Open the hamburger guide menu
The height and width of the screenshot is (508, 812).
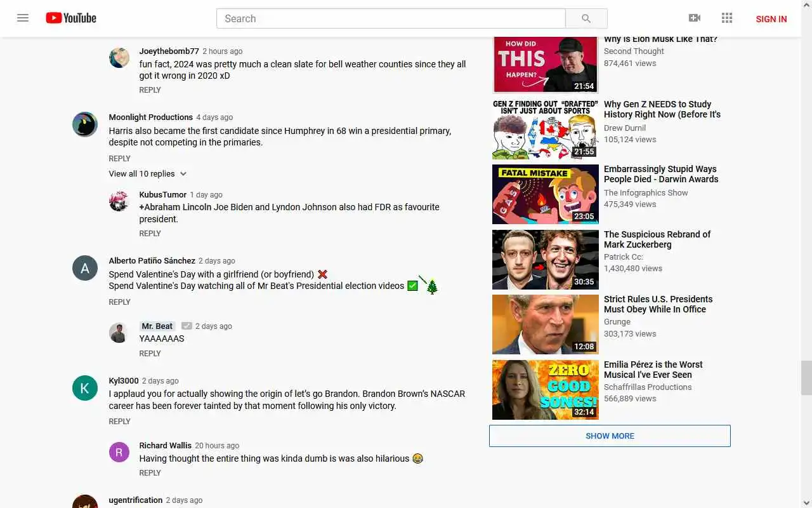coord(23,18)
